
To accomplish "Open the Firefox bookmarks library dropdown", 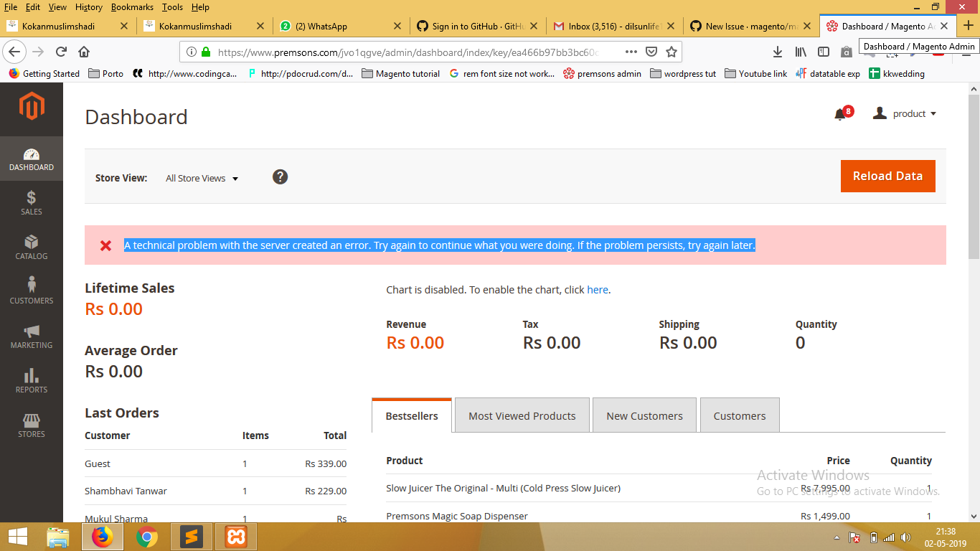I will pos(800,51).
